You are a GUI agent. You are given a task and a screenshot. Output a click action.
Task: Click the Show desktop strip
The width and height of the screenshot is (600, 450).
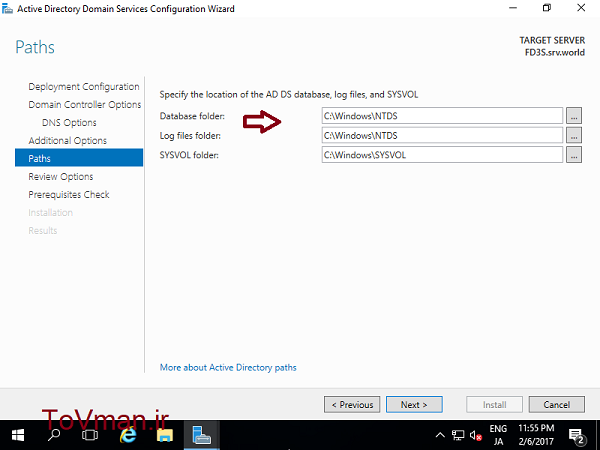point(598,435)
